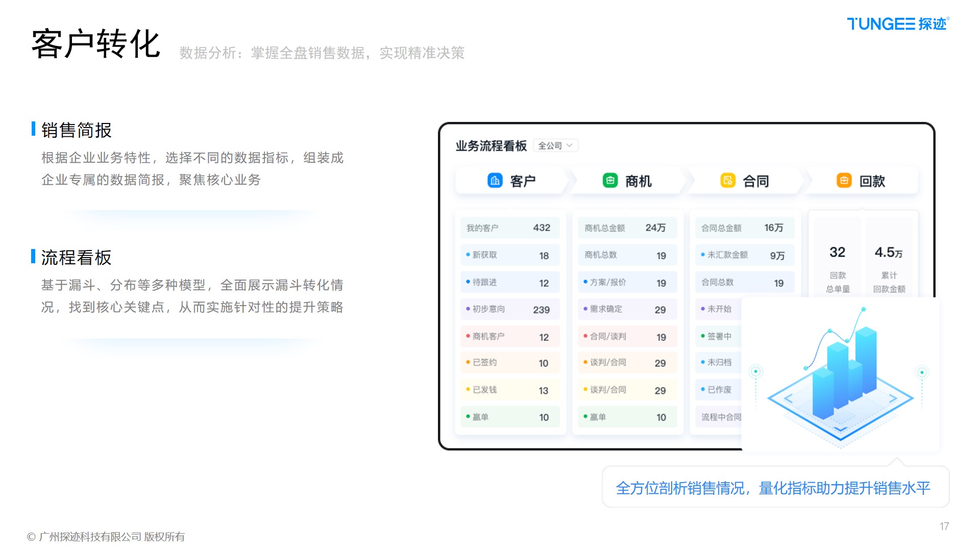Click the TUNGEE 探迹 logo
The height and width of the screenshot is (551, 980).
click(897, 24)
